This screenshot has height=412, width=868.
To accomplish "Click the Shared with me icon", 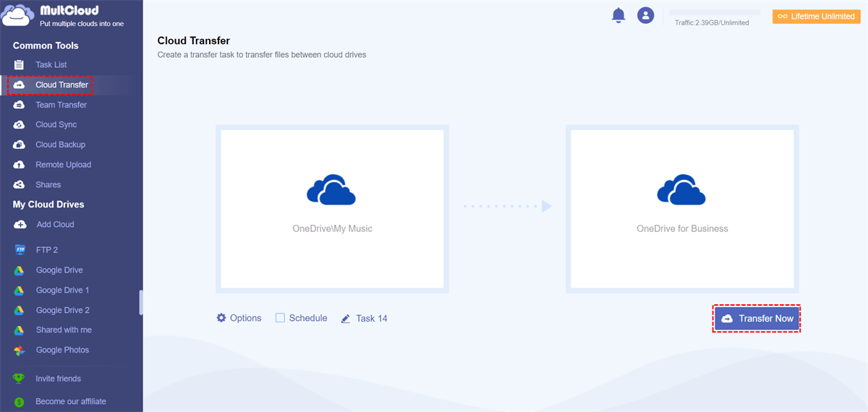I will (20, 330).
